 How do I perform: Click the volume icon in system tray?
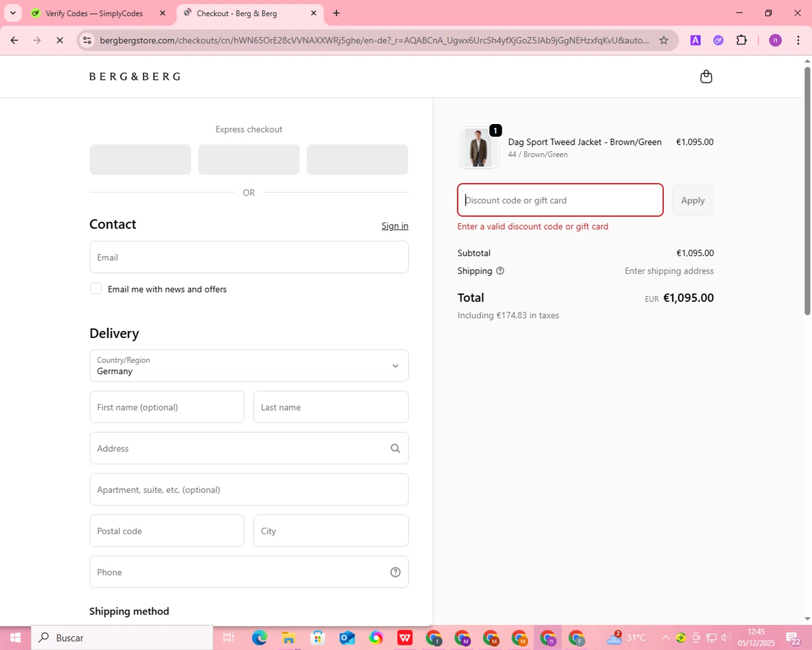[726, 638]
